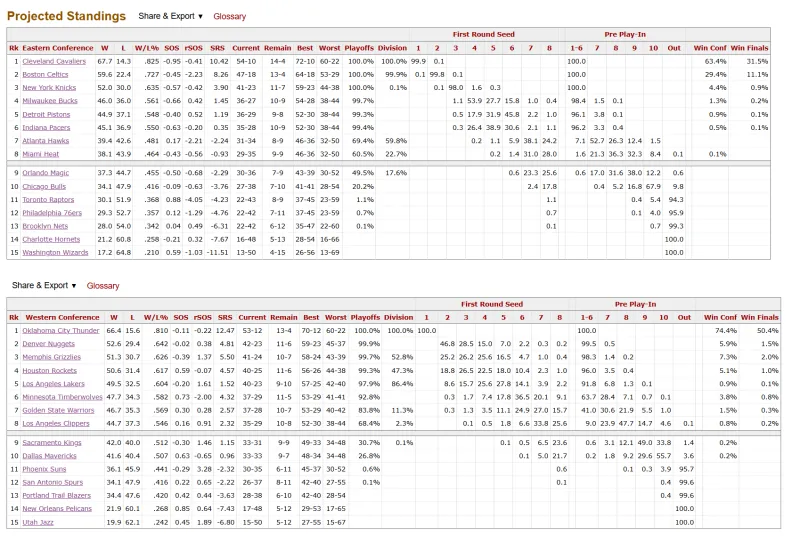The width and height of the screenshot is (800, 543).
Task: Sort Eastern table by Playoffs header
Action: pos(359,48)
